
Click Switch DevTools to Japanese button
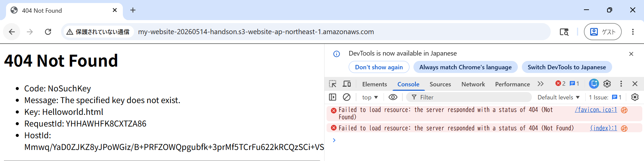pyautogui.click(x=567, y=67)
